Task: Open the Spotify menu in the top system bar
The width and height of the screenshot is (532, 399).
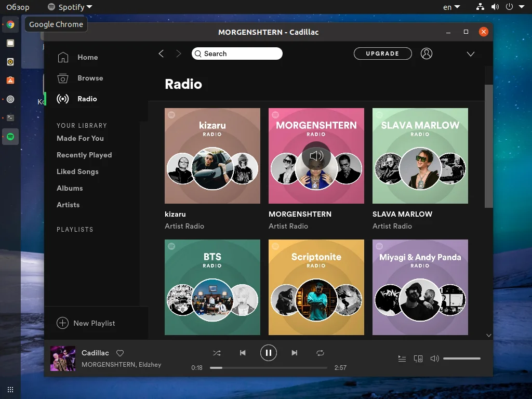Action: [69, 7]
